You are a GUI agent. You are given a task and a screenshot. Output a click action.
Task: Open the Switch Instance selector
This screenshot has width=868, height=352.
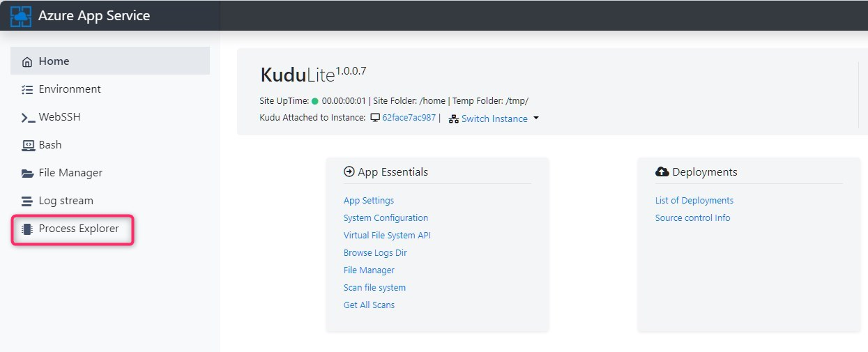tap(494, 118)
